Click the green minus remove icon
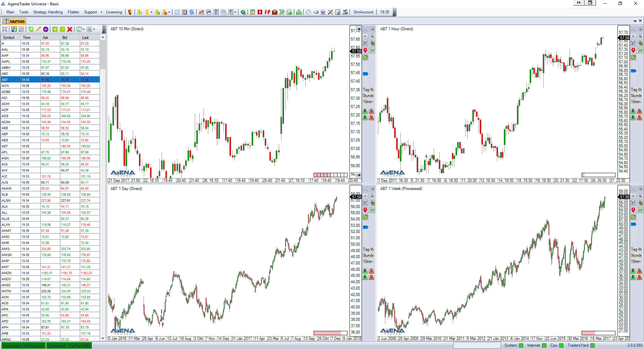644x349 pixels. point(62,29)
